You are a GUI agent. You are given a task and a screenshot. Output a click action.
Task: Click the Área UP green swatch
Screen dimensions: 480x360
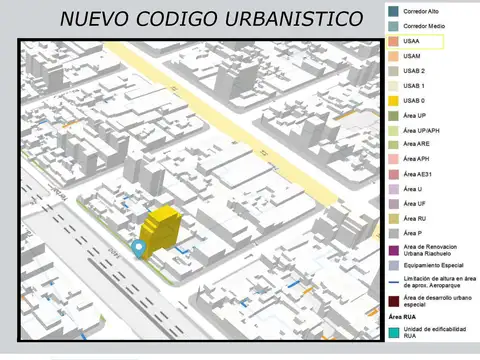[x=393, y=116]
